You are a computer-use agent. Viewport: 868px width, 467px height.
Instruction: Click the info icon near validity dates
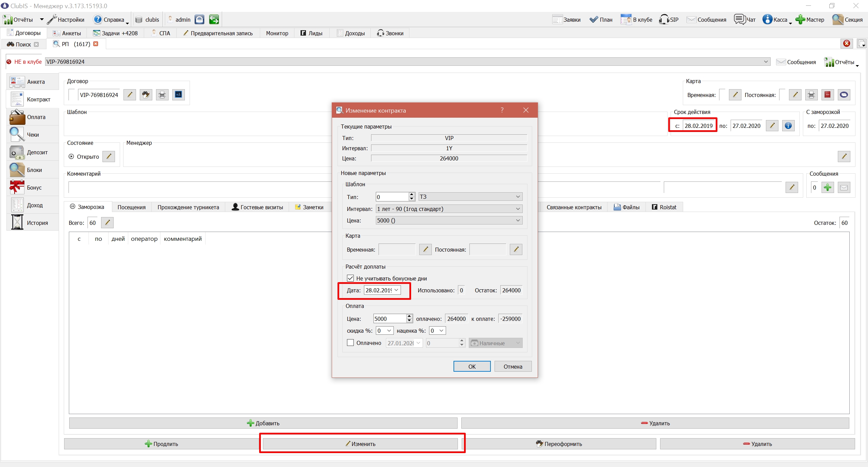[788, 126]
